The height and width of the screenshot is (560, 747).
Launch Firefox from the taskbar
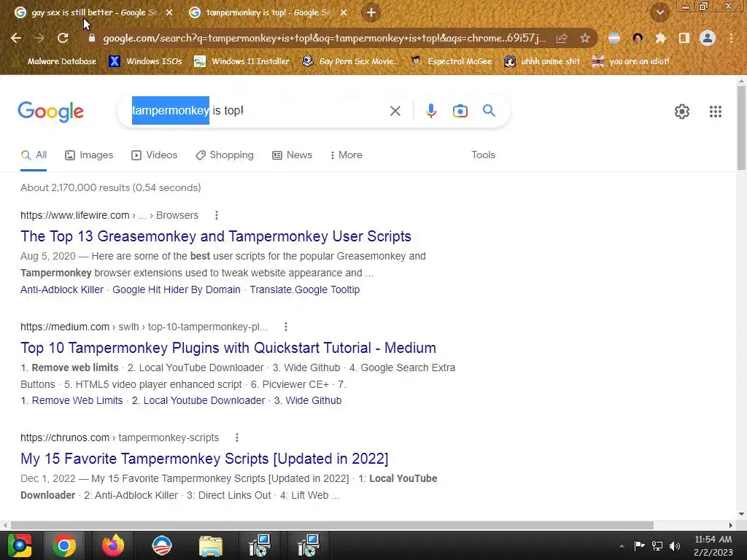(113, 545)
